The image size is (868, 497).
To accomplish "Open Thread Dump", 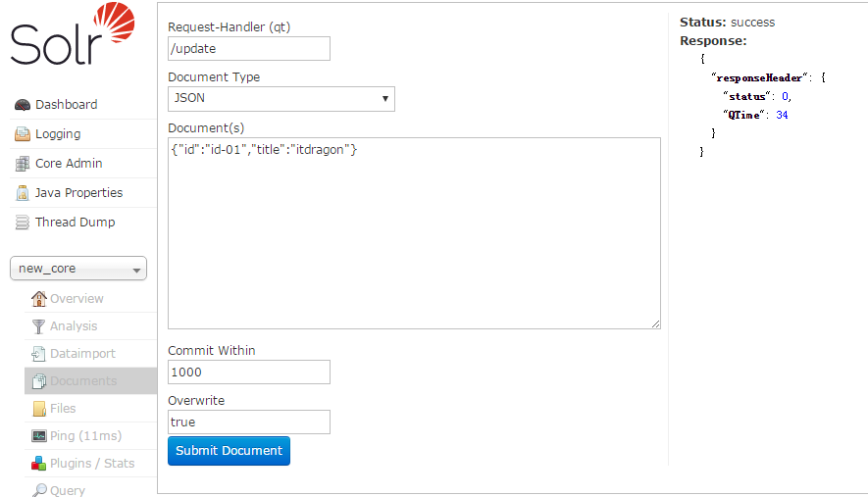I will coord(76,222).
